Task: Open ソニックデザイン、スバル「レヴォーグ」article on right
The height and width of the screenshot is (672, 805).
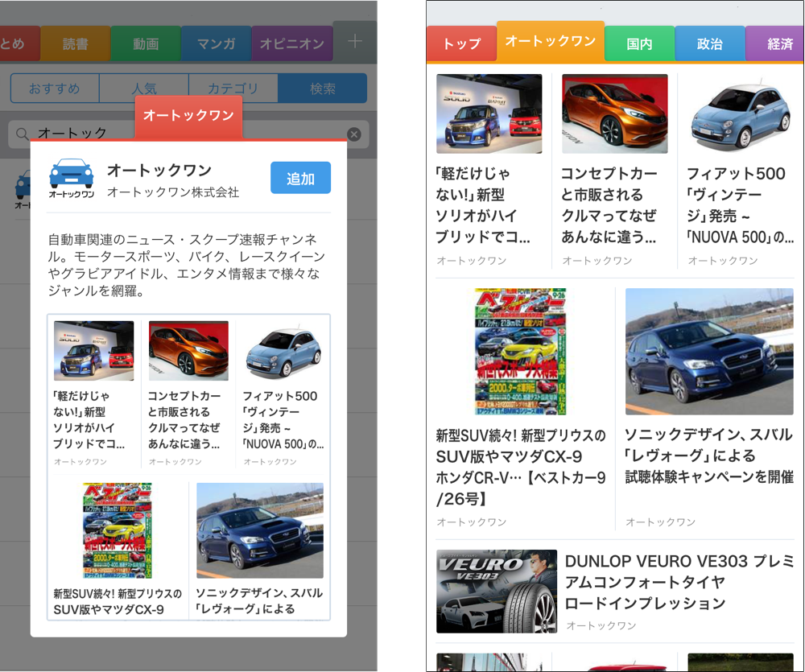Action: [709, 456]
